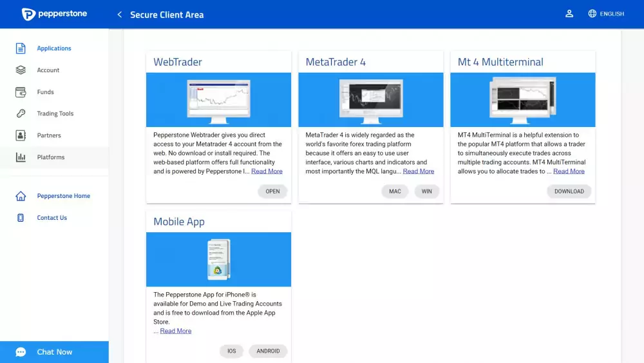644x363 pixels.
Task: Get the Mobile App for IOS
Action: (232, 351)
